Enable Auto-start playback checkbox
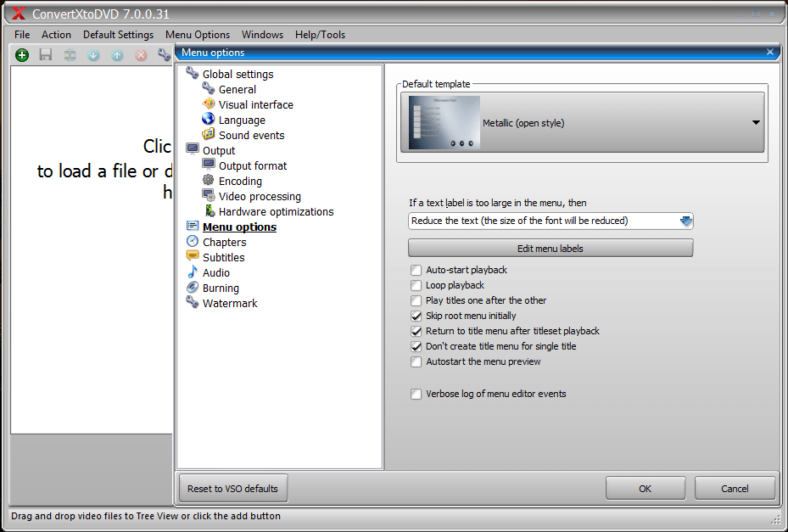This screenshot has height=532, width=788. [416, 271]
